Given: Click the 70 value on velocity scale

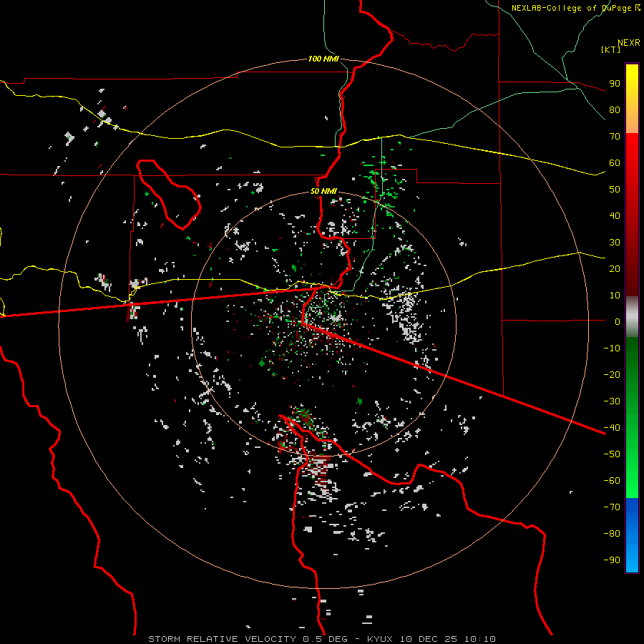Looking at the screenshot, I should point(615,137).
